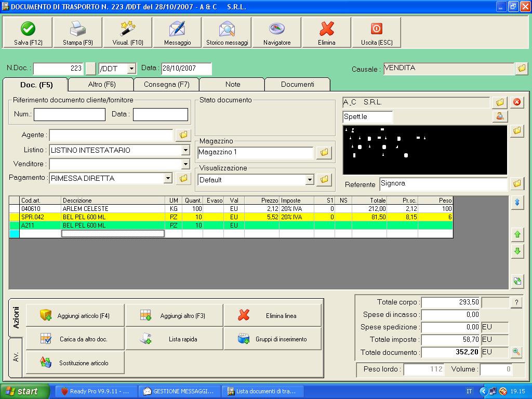Expand the Pagamento dropdown
Viewport: 532px width, 399px height.
coord(168,179)
